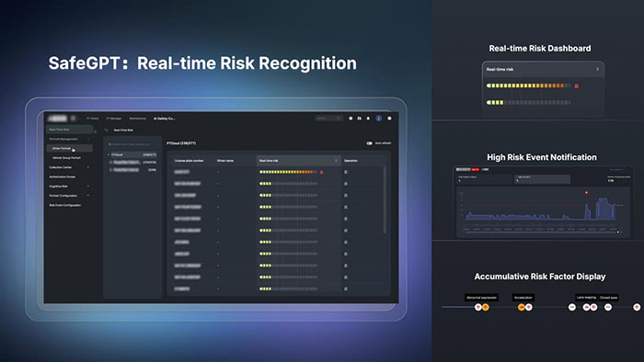644x362 pixels.
Task: Collapse the Portrait Management section
Action: click(x=88, y=139)
